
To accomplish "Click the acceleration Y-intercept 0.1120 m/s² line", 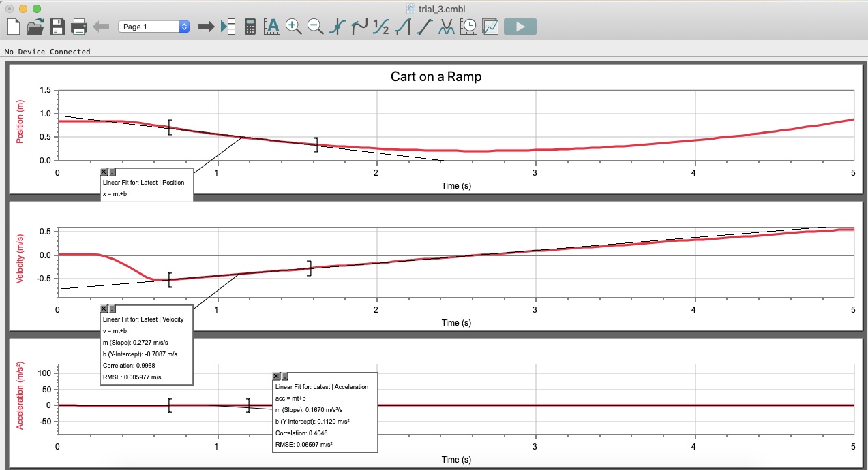I will pyautogui.click(x=312, y=421).
